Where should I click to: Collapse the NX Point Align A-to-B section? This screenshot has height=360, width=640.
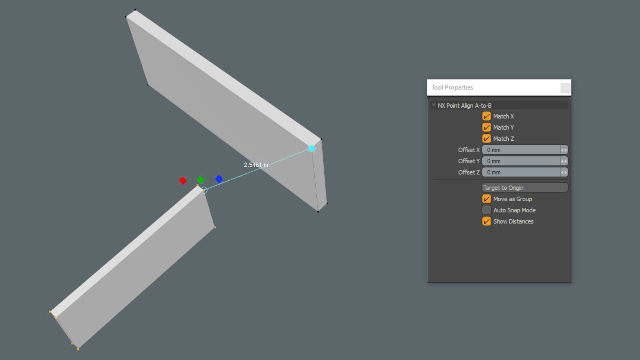433,105
